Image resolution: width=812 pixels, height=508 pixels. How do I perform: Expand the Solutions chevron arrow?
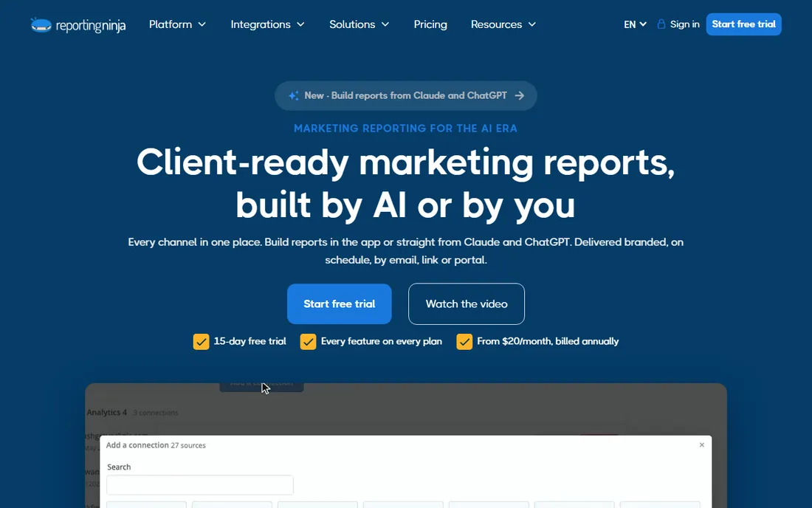(385, 24)
